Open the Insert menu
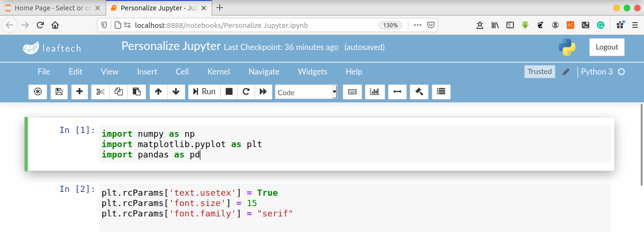644x232 pixels. (x=147, y=72)
